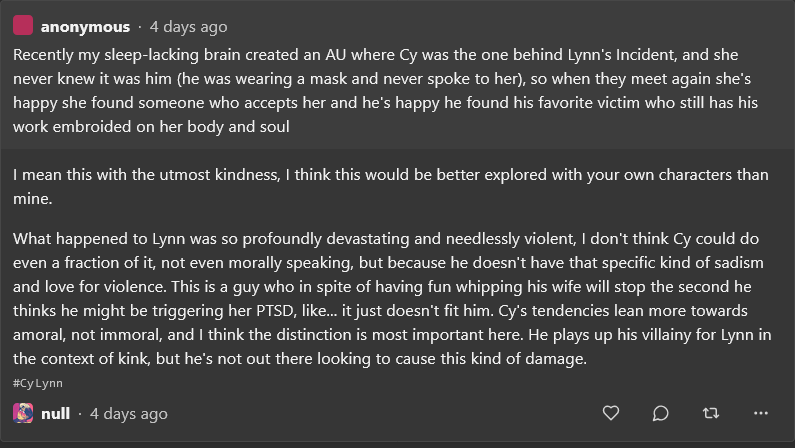795x448 pixels.
Task: Open replies via the speech bubble icon
Action: (x=660, y=413)
